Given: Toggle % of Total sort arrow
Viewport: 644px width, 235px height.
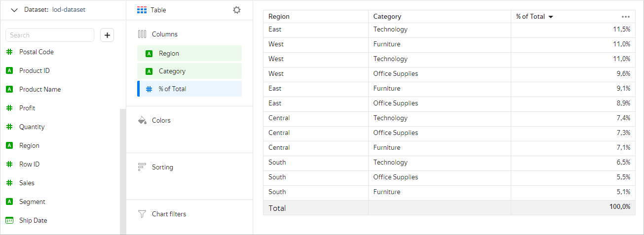Looking at the screenshot, I should (551, 17).
